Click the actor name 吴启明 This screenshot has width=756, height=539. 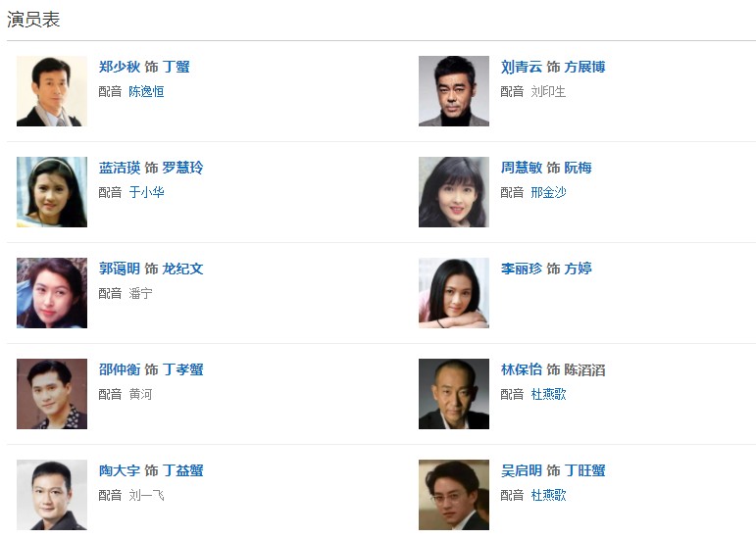tap(521, 470)
